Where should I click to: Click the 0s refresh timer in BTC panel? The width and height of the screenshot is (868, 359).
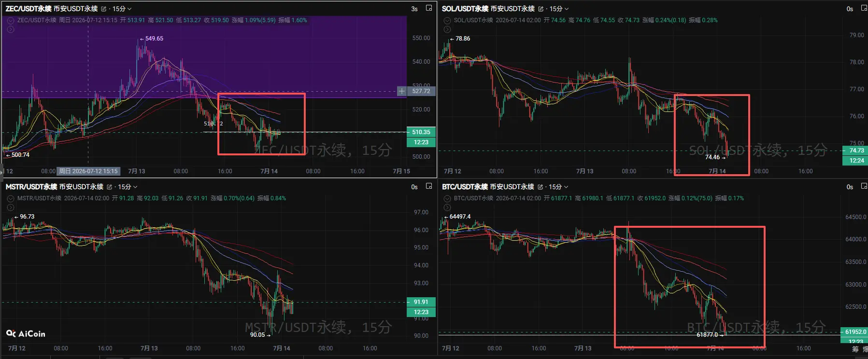(x=850, y=187)
